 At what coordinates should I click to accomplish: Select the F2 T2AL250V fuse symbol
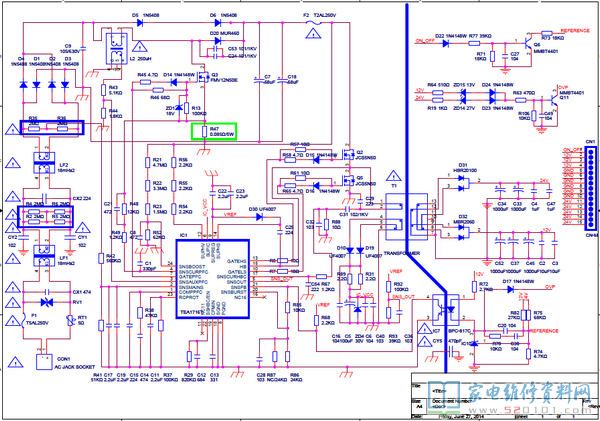(x=314, y=23)
